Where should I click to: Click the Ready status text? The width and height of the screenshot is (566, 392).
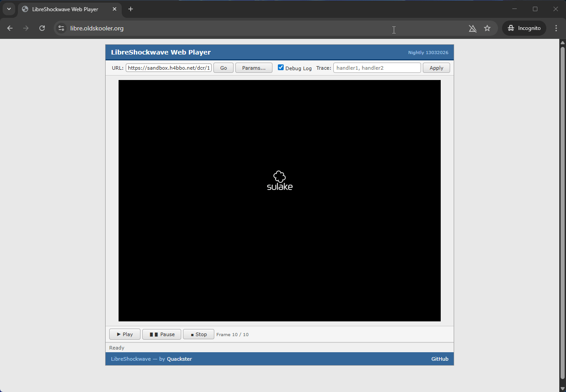[117, 348]
